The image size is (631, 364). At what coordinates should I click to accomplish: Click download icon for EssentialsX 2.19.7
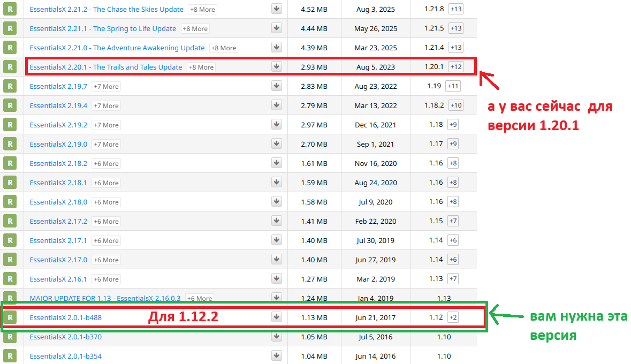(x=276, y=86)
